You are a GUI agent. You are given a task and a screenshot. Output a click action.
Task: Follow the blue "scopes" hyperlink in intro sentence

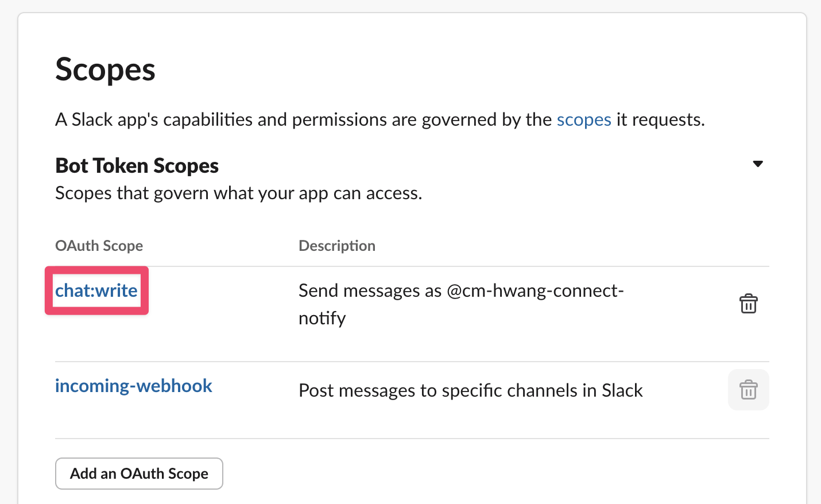pos(583,119)
